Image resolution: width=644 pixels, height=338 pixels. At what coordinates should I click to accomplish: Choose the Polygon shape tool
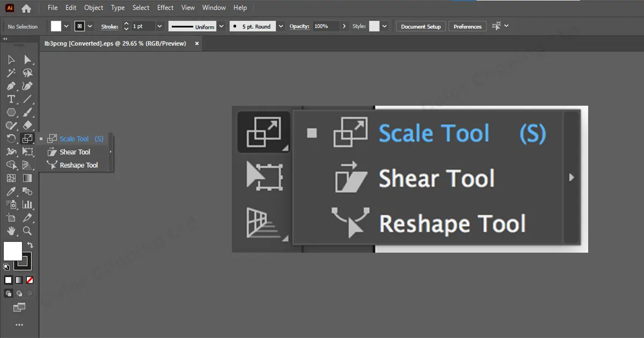[11, 112]
